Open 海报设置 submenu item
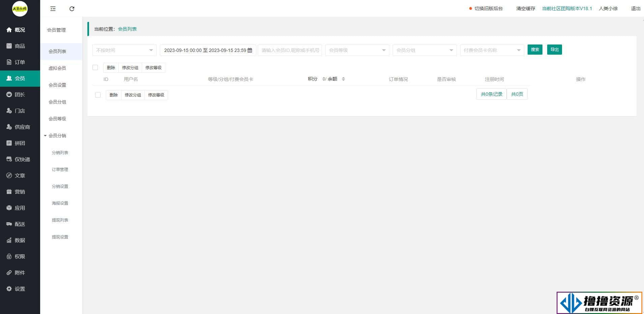Viewport: 644px width, 314px height. pos(60,203)
